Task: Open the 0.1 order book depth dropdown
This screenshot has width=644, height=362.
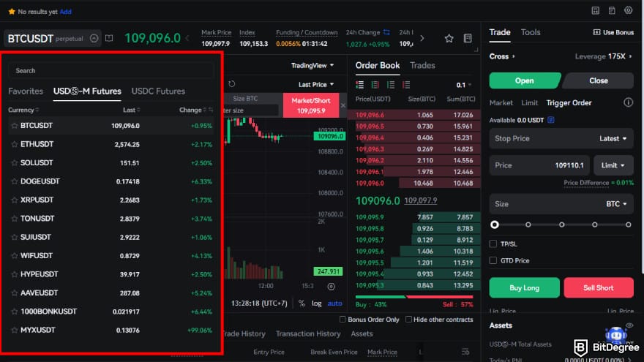Action: (464, 85)
